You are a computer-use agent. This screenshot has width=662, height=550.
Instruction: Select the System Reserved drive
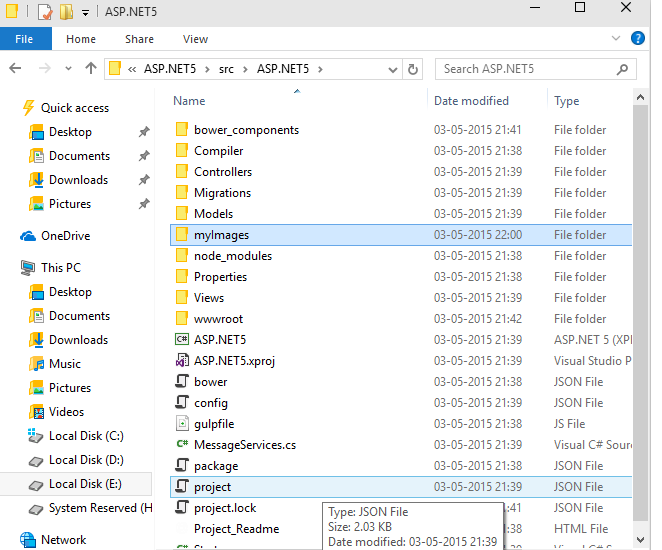coord(100,508)
